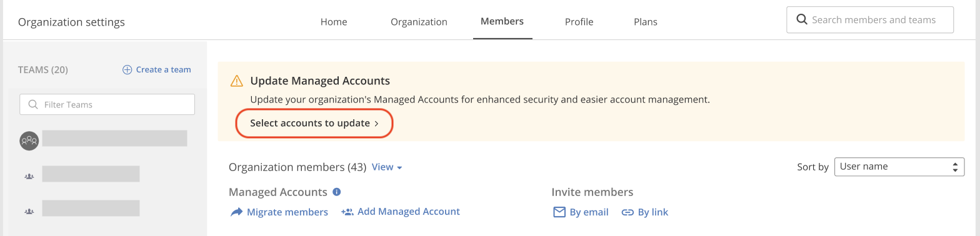980x236 pixels.
Task: Click the Managed Accounts info icon
Action: coord(336,192)
